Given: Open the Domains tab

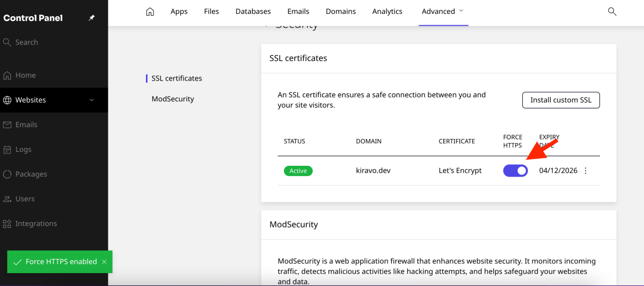Looking at the screenshot, I should (x=341, y=12).
